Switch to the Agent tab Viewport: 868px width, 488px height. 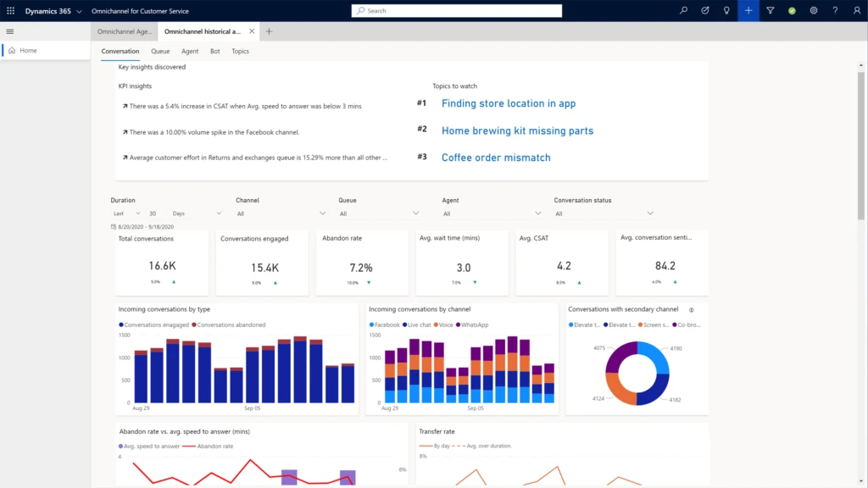click(189, 51)
